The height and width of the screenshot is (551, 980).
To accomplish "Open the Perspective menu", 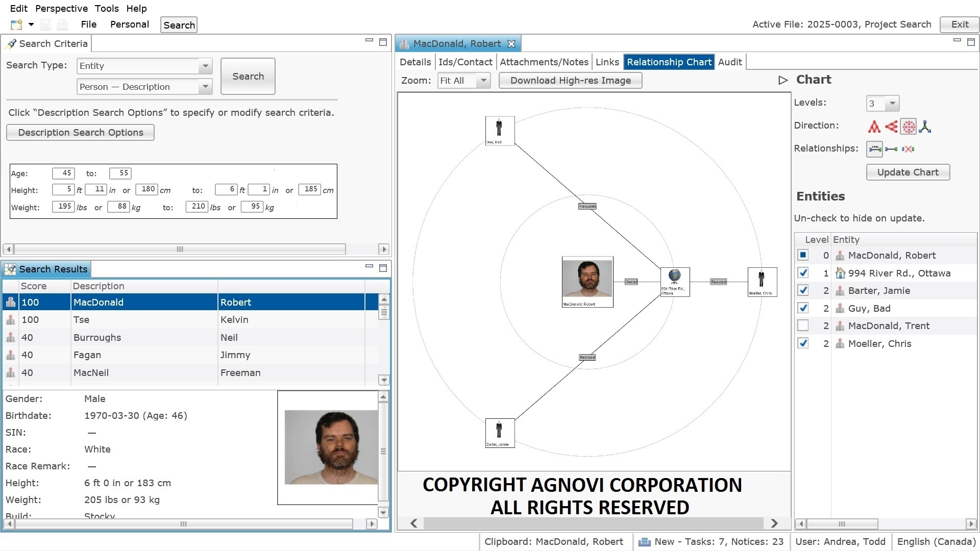I will point(61,8).
